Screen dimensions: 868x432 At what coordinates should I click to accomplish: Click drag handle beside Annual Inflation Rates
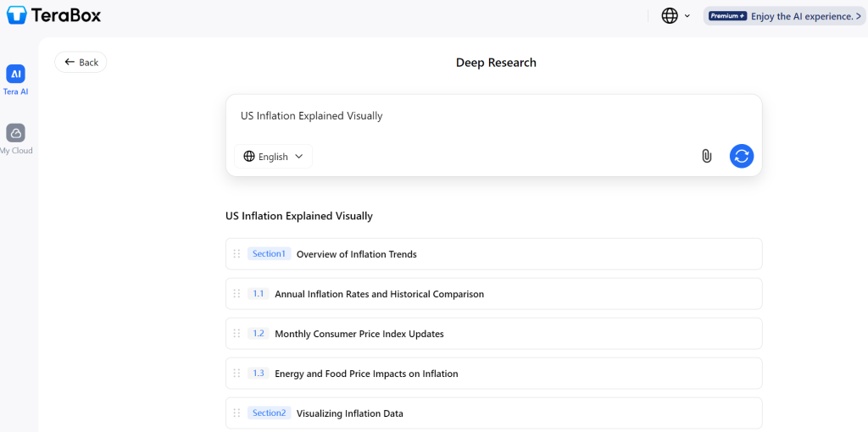[236, 294]
